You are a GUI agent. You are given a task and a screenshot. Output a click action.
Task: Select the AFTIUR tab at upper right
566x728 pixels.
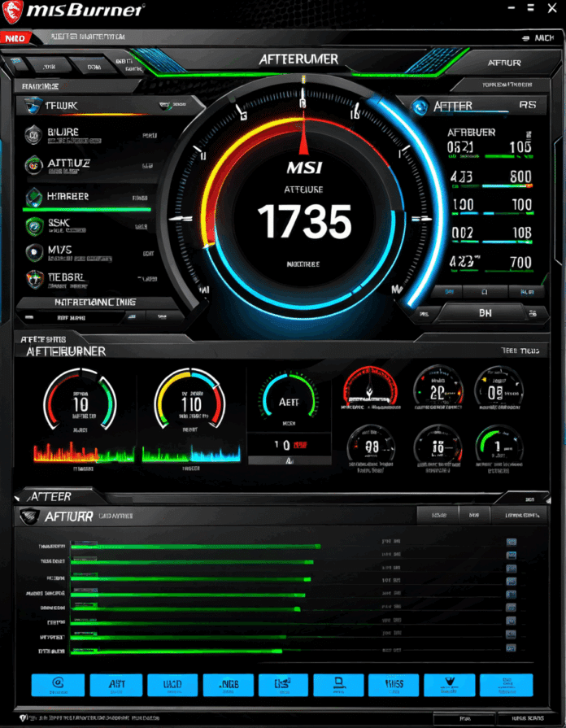click(x=504, y=63)
